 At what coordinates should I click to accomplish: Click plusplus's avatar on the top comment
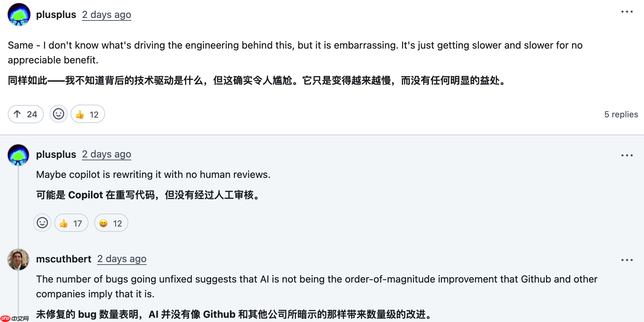click(x=19, y=14)
